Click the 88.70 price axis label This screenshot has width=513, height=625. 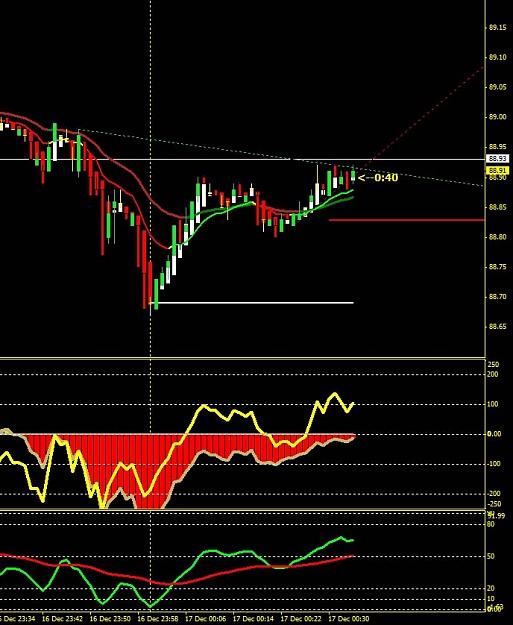[x=498, y=297]
